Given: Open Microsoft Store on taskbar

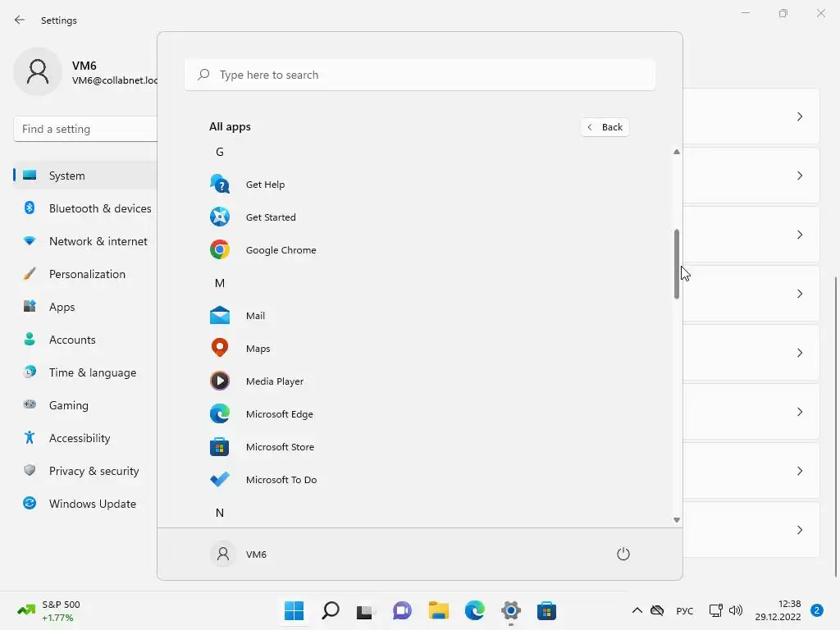Looking at the screenshot, I should (x=547, y=610).
